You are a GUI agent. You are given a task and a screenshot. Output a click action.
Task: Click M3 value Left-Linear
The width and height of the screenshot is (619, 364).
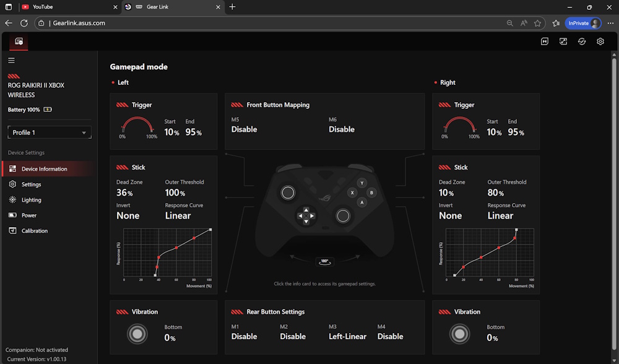347,336
